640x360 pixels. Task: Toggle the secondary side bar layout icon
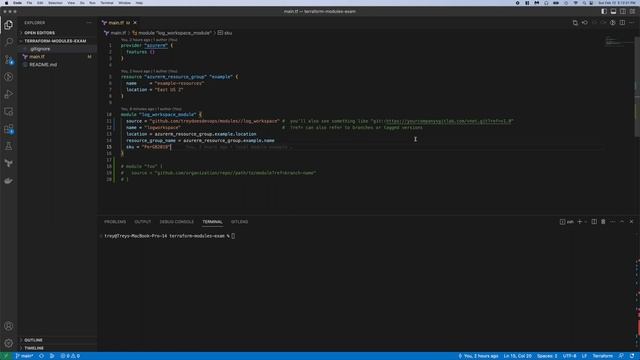622,11
